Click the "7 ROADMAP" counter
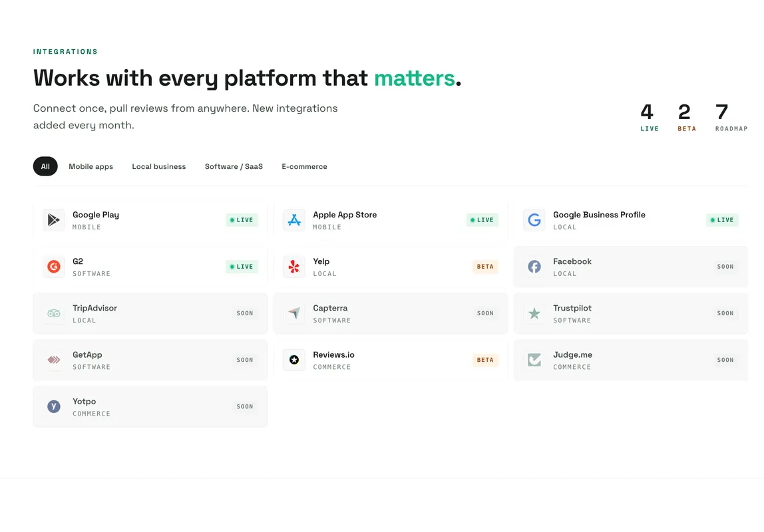Viewport: 764px width, 532px height. coord(731,117)
